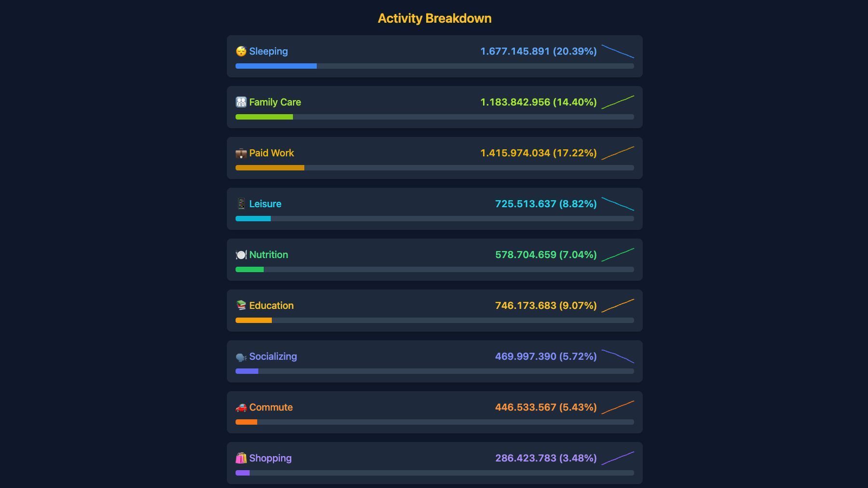Click the Nutrition plate icon
Screen dimensions: 868x488
point(241,255)
